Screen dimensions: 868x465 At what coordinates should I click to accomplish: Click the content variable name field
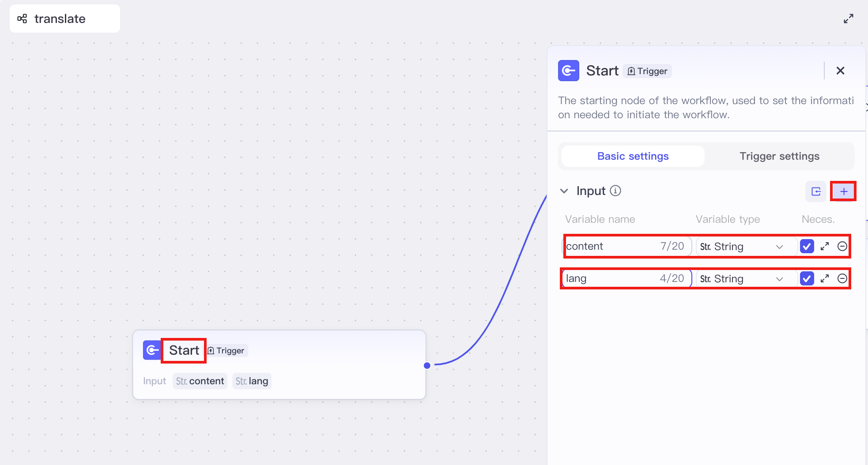(627, 246)
